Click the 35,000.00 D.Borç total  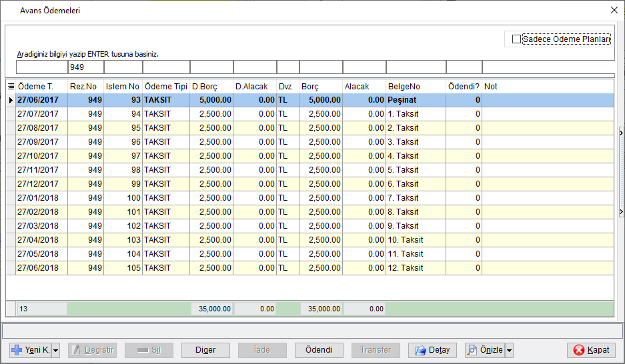211,309
